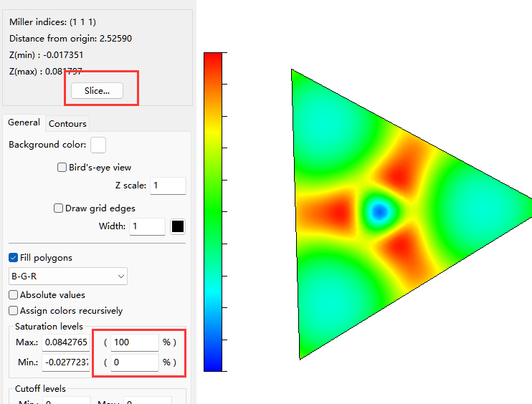Screen dimensions: 532x404
Task: Click the blue minimum at slice center
Action: pyautogui.click(x=379, y=211)
